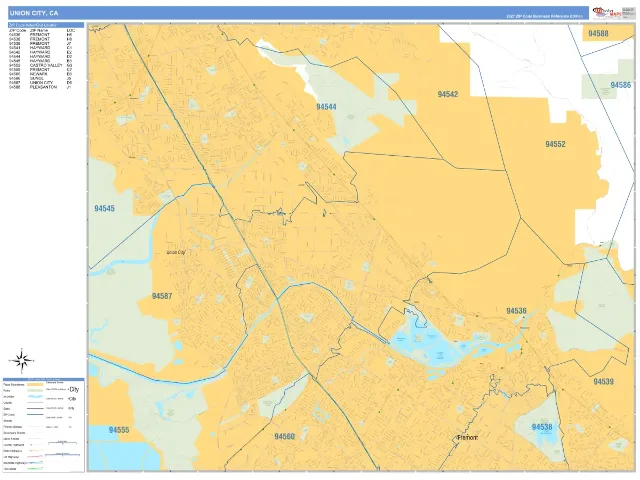Click the large City sample in the legend
This screenshot has height=480, width=640.
[x=74, y=389]
